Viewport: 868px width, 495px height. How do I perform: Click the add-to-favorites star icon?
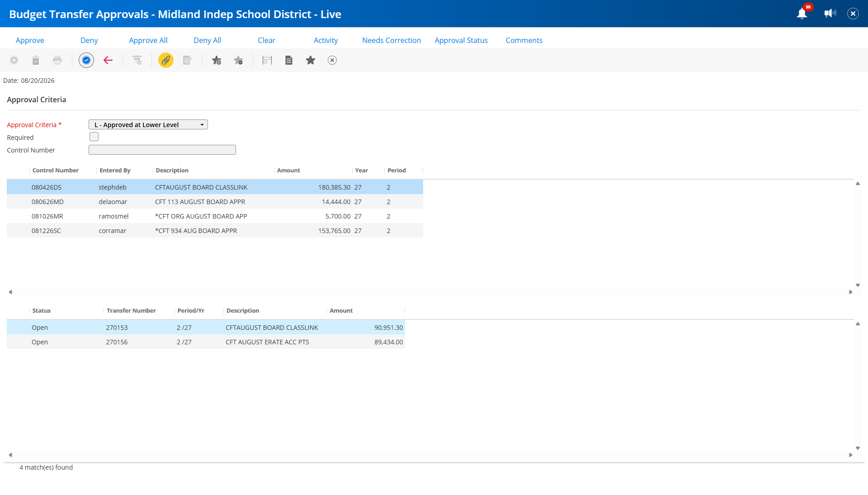click(217, 60)
